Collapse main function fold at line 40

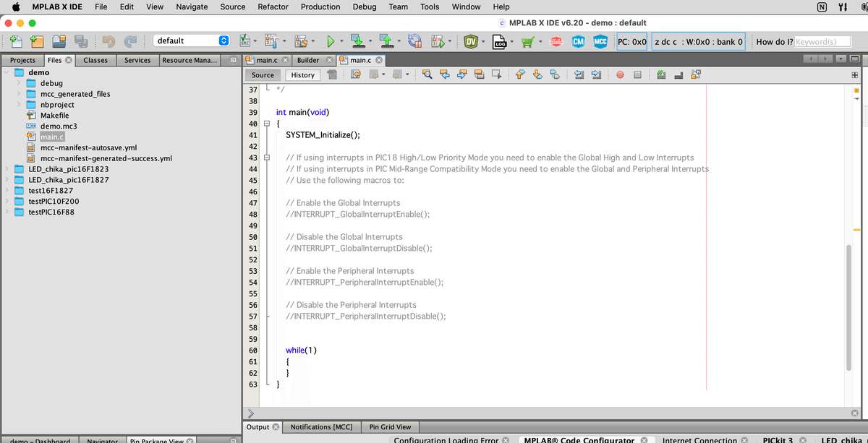pos(266,124)
